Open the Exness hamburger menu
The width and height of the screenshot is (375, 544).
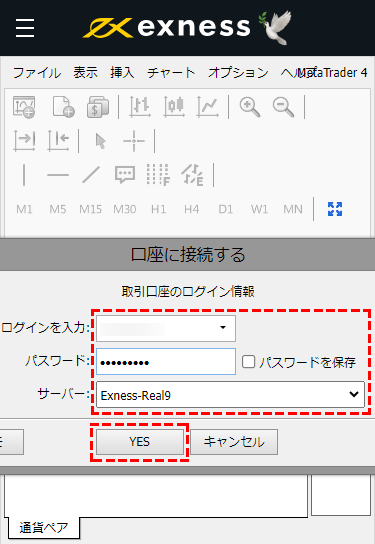25,28
